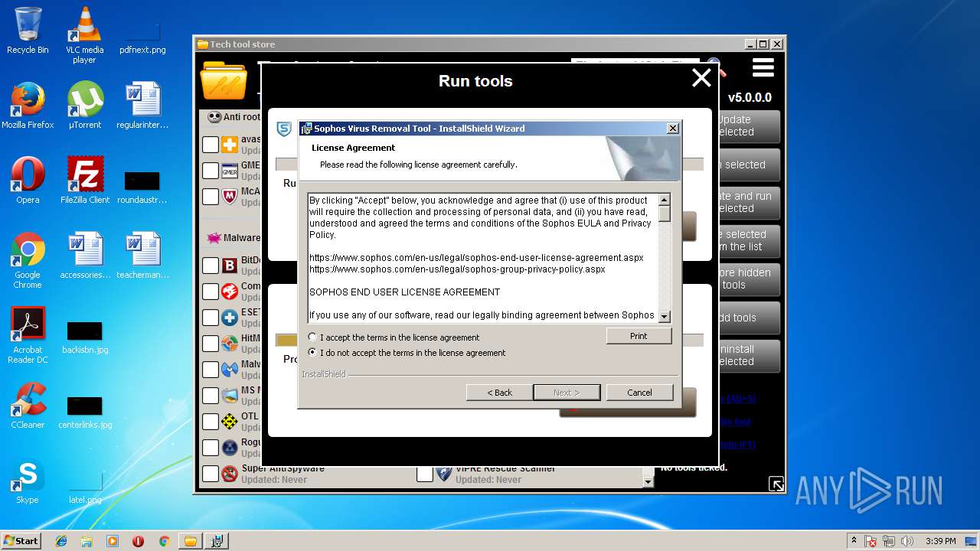This screenshot has width=980, height=551.
Task: Tick the OTL tool checkbox
Action: pyautogui.click(x=211, y=422)
